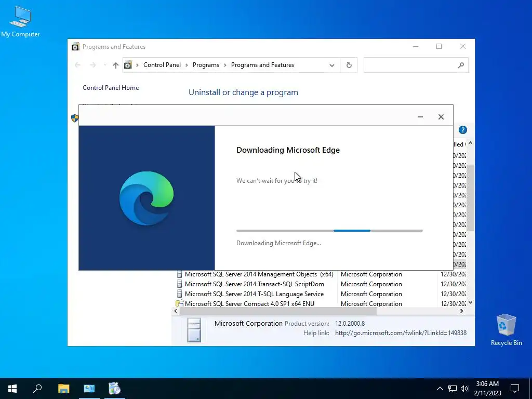This screenshot has height=399, width=532.
Task: Open the notification center icon
Action: pos(515,389)
